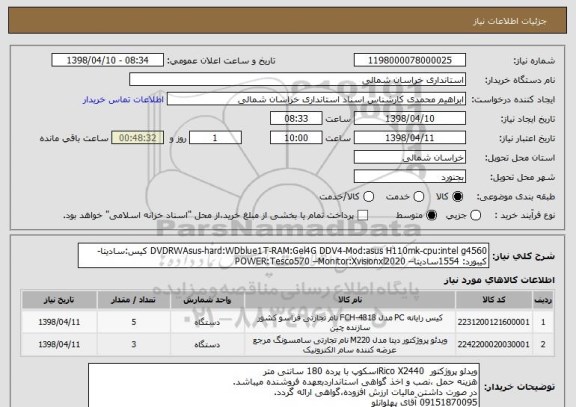This screenshot has width=576, height=407.
Task: Click the ردیف column header
Action: pos(543,300)
